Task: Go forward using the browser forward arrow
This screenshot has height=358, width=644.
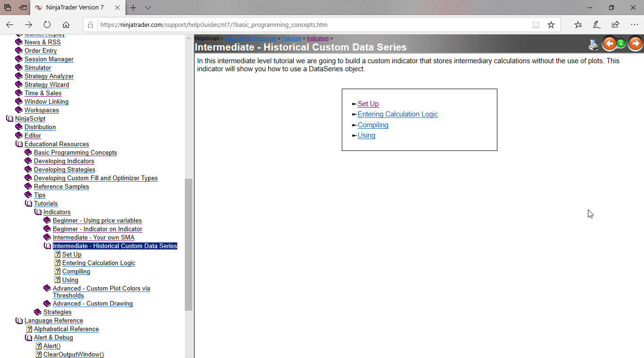Action: [29, 25]
